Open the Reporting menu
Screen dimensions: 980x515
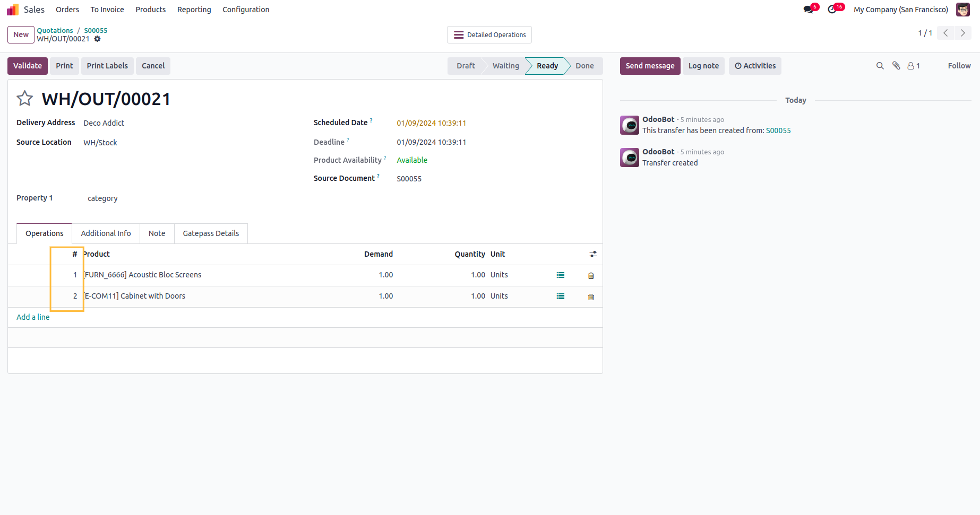point(194,10)
